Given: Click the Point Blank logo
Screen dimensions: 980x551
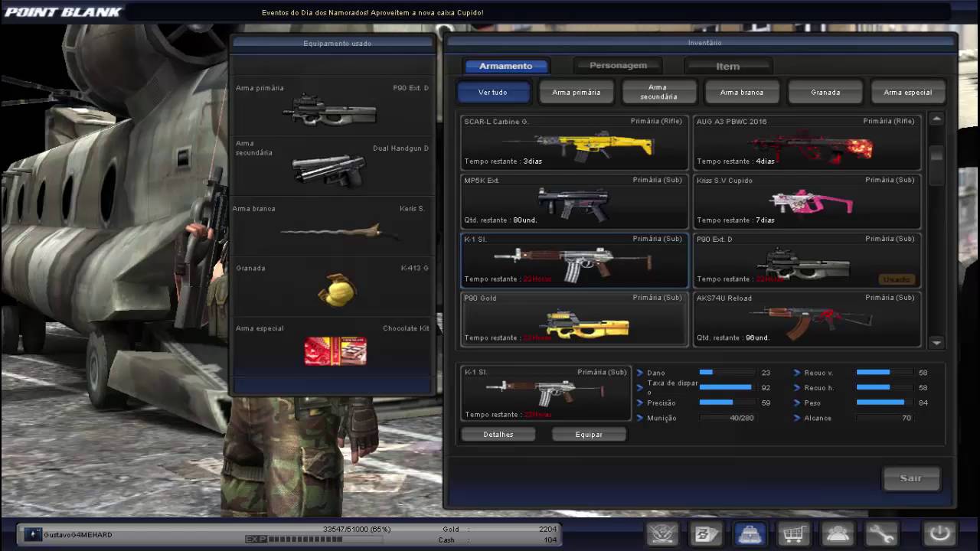Looking at the screenshot, I should click(x=63, y=11).
